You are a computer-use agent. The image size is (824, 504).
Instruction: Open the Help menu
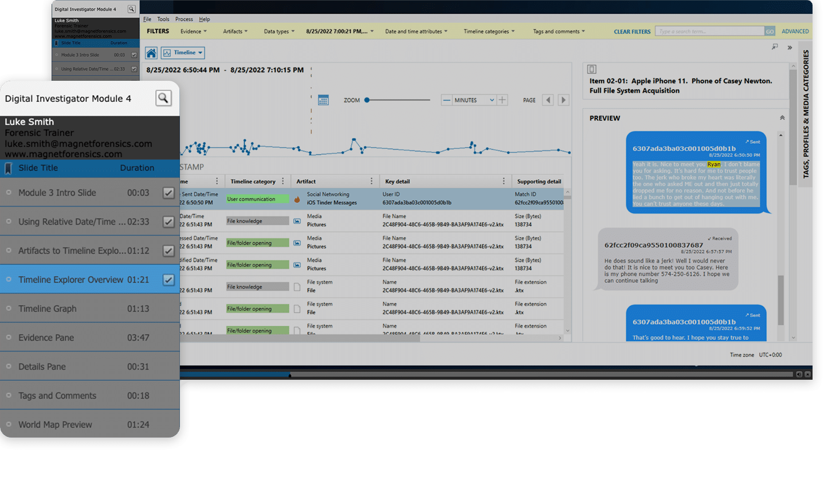point(205,19)
